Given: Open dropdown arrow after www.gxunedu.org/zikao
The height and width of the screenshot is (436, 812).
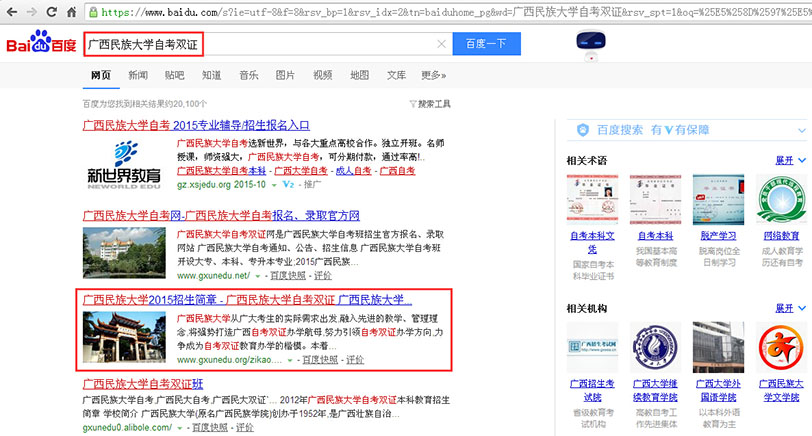Looking at the screenshot, I should (290, 360).
